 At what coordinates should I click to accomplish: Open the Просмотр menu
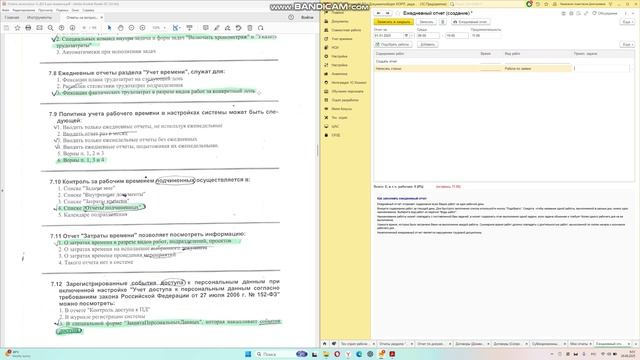pyautogui.click(x=45, y=10)
